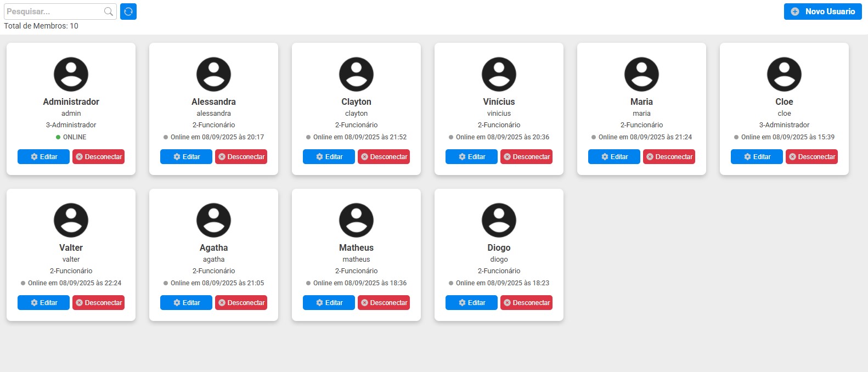This screenshot has height=372, width=868.
Task: Disconnect user Maria
Action: pyautogui.click(x=669, y=157)
